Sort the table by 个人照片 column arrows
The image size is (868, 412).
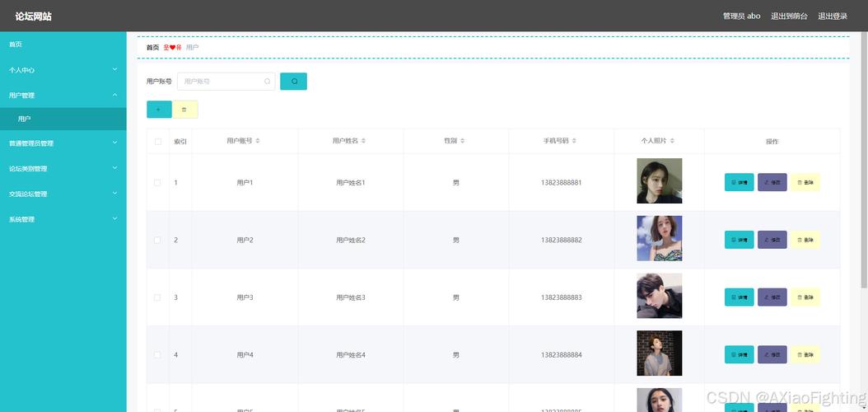tap(672, 141)
